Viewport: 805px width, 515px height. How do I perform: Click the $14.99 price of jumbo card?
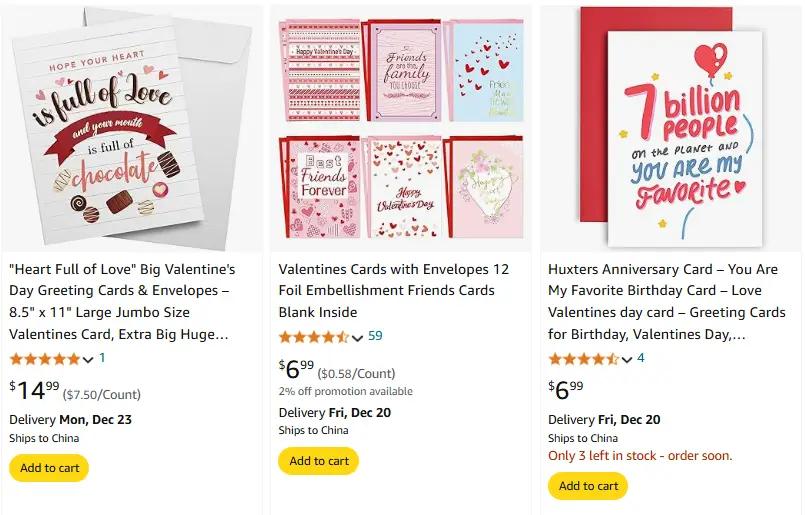tap(35, 390)
